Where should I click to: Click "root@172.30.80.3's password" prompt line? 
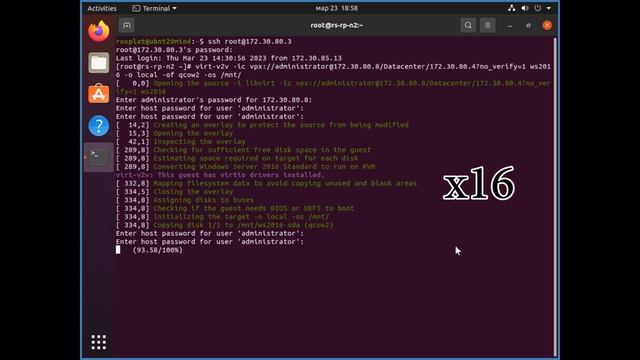[x=174, y=50]
